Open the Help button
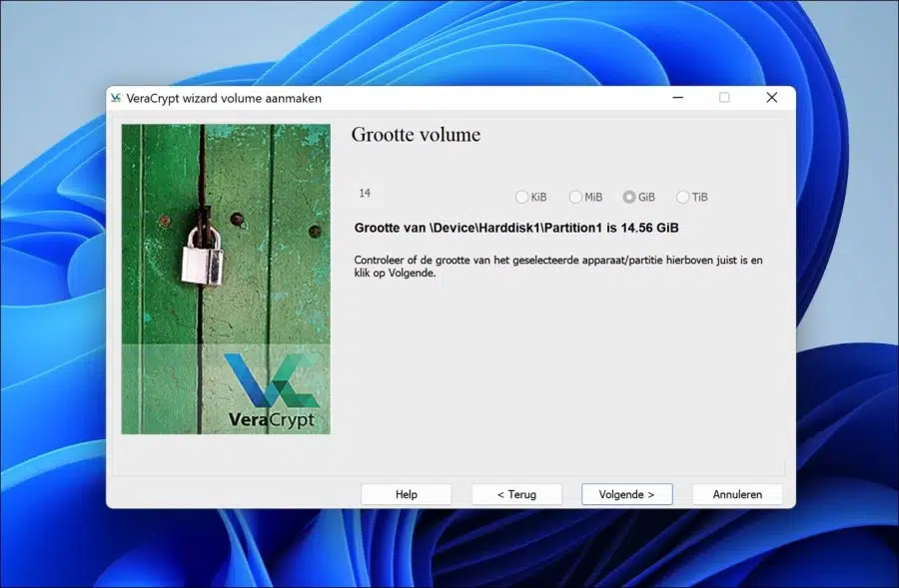The image size is (899, 588). (407, 494)
